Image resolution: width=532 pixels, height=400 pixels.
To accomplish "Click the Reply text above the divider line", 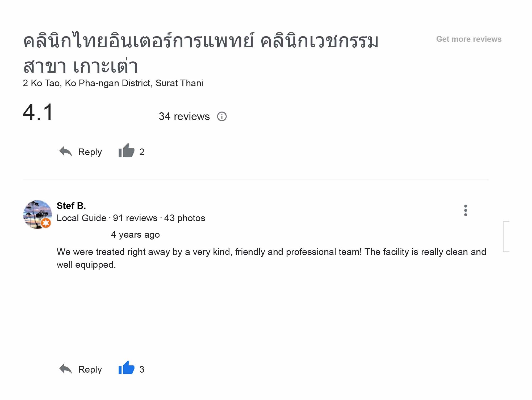I will (x=90, y=152).
